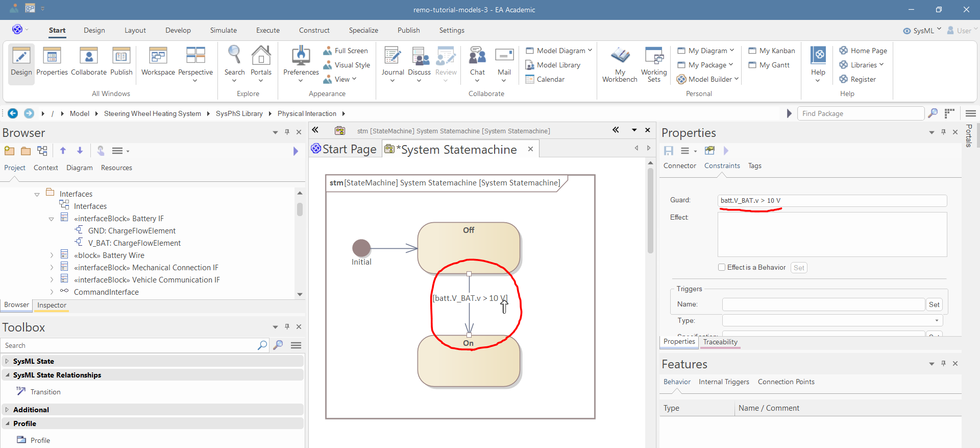Image resolution: width=980 pixels, height=448 pixels.
Task: Click the Browser move up arrow icon
Action: click(x=63, y=151)
